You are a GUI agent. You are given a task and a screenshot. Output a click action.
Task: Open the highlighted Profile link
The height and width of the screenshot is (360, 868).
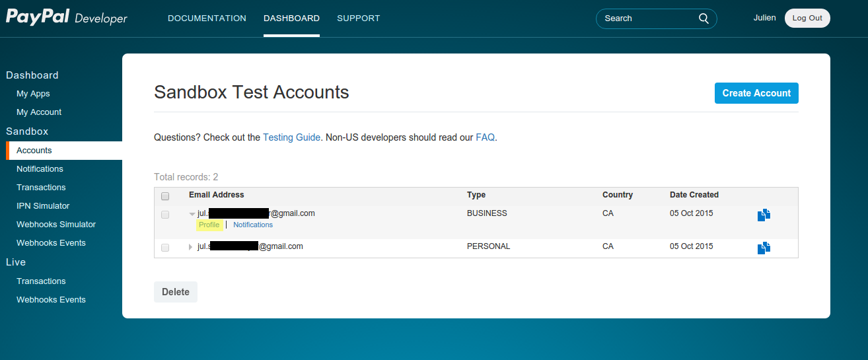click(209, 225)
